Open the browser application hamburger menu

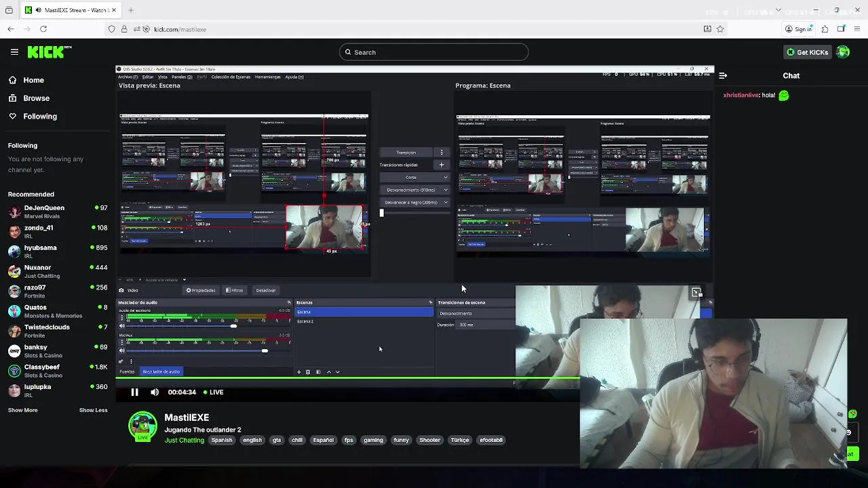coord(857,29)
